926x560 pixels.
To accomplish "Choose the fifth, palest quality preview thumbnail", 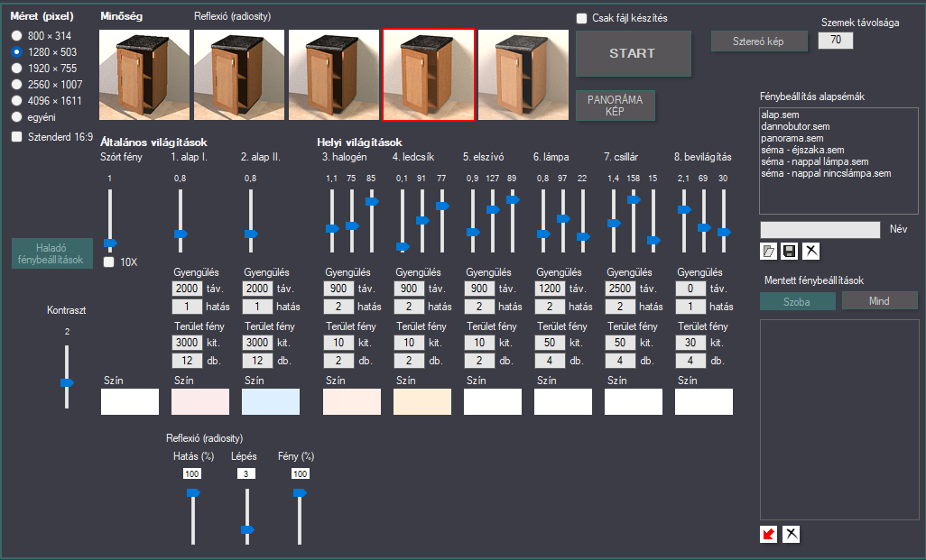I will point(523,75).
